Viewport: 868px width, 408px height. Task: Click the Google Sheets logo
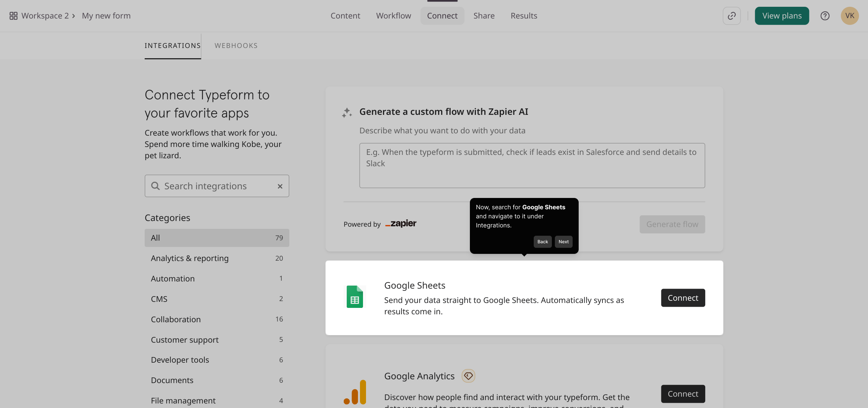pyautogui.click(x=355, y=297)
